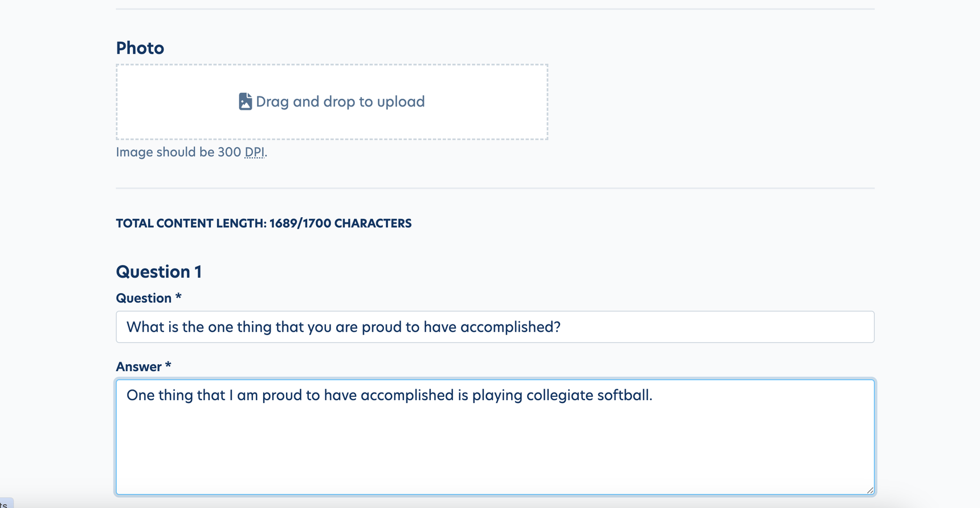Image resolution: width=980 pixels, height=508 pixels.
Task: Click the required asterisk beside Answer label
Action: [168, 365]
